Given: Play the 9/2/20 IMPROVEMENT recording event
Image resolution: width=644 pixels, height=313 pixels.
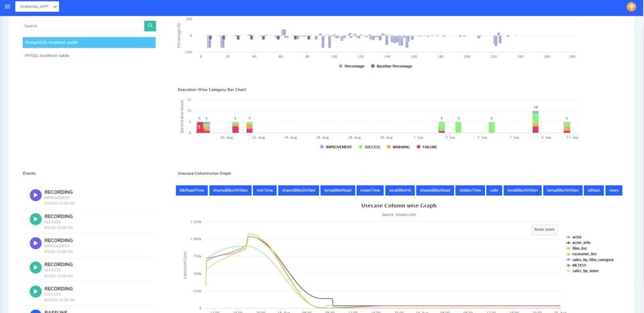Looking at the screenshot, I should [36, 243].
